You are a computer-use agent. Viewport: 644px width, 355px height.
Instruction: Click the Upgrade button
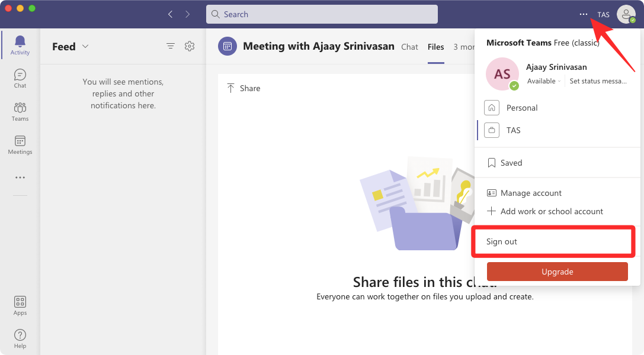(556, 271)
